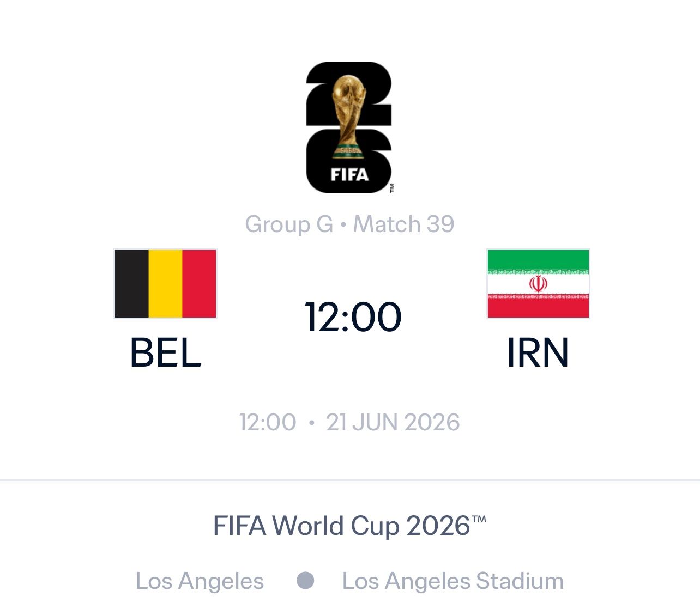This screenshot has width=700, height=615.
Task: Open the BEL team label
Action: [165, 353]
